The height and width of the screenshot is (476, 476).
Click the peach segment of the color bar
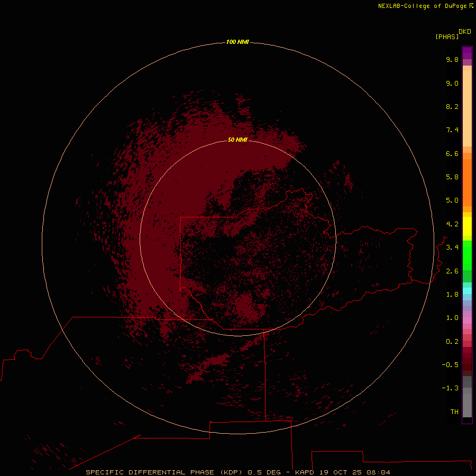[x=467, y=108]
